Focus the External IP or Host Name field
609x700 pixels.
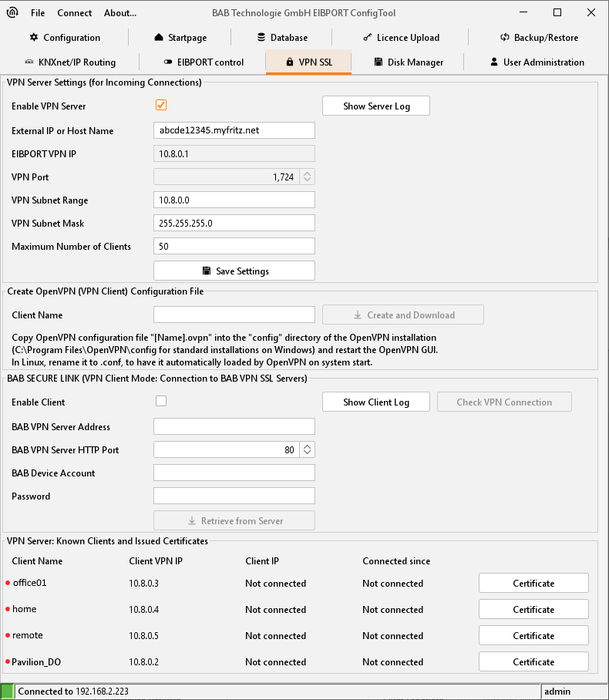[234, 130]
